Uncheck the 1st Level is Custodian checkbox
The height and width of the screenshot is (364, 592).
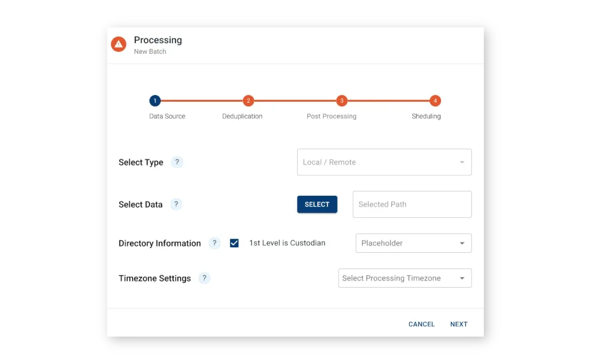[234, 243]
